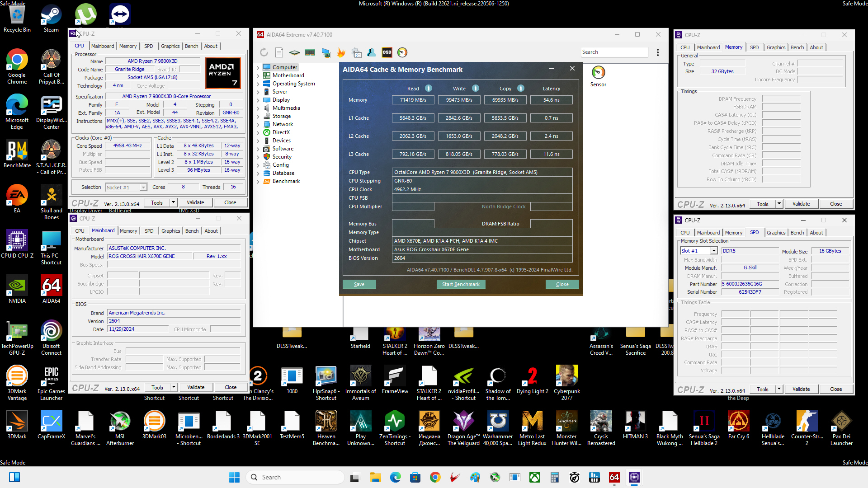Switch to Bench tab in top-left CPU-Z

point(191,46)
